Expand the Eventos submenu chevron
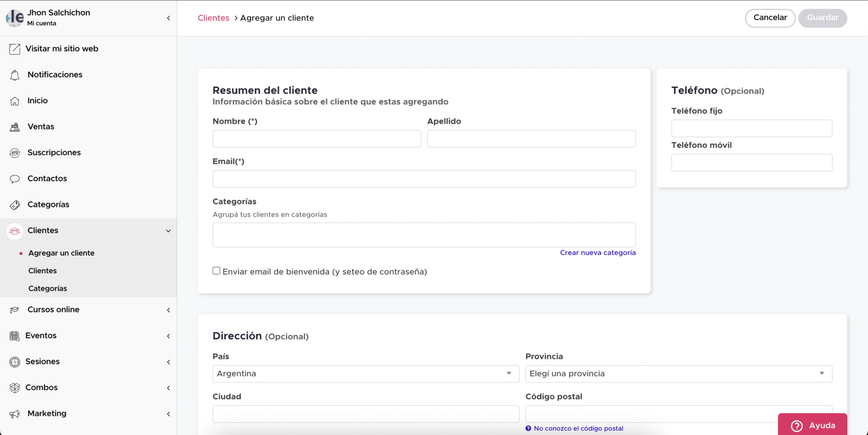 pyautogui.click(x=169, y=336)
